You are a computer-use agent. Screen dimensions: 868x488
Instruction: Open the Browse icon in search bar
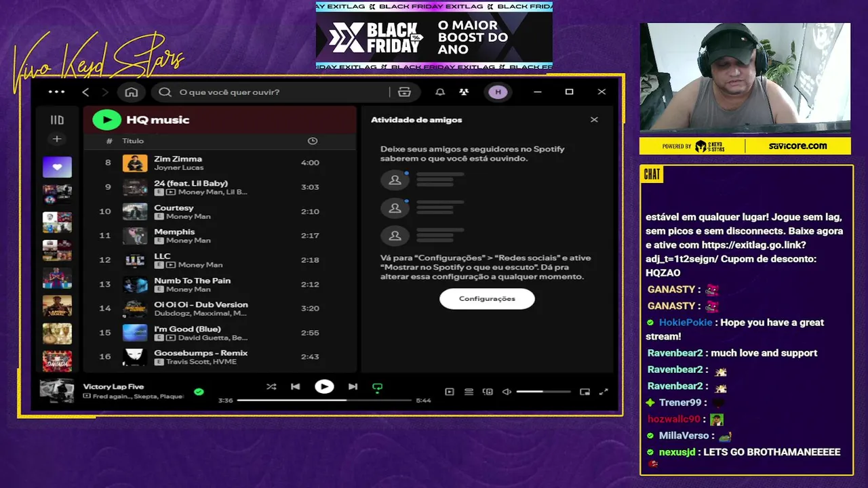tap(405, 92)
